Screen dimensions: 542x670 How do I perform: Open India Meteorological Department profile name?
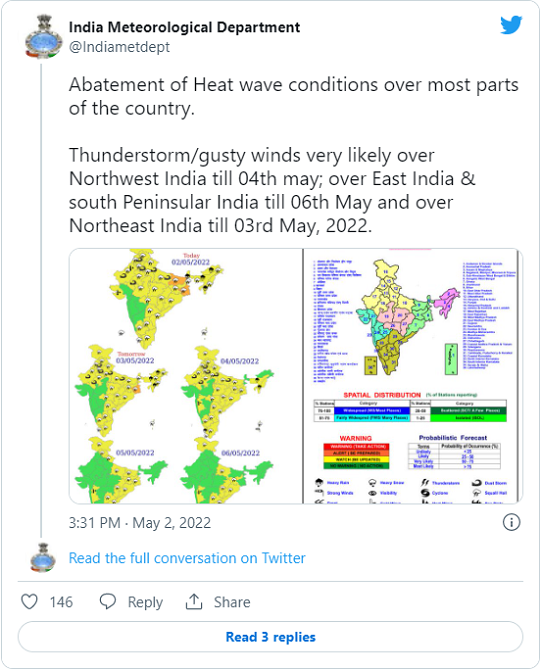pyautogui.click(x=184, y=27)
